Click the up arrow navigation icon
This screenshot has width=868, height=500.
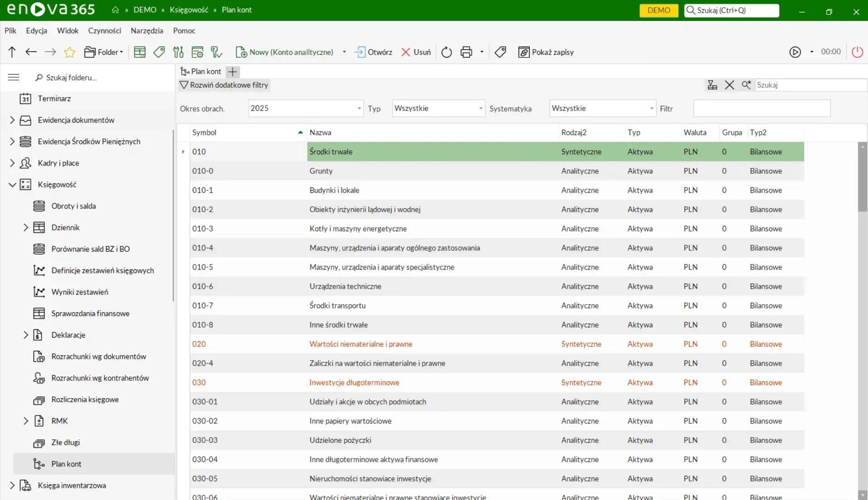coord(12,52)
